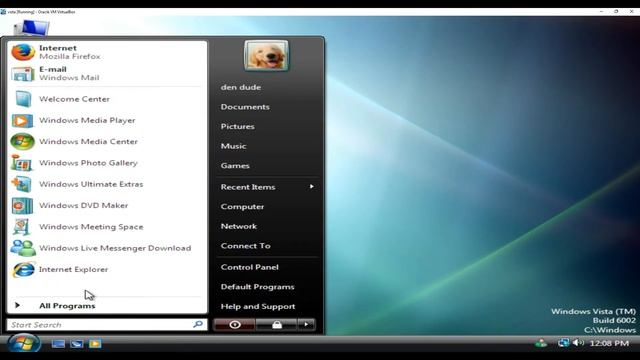Open Default Programs

(x=258, y=287)
